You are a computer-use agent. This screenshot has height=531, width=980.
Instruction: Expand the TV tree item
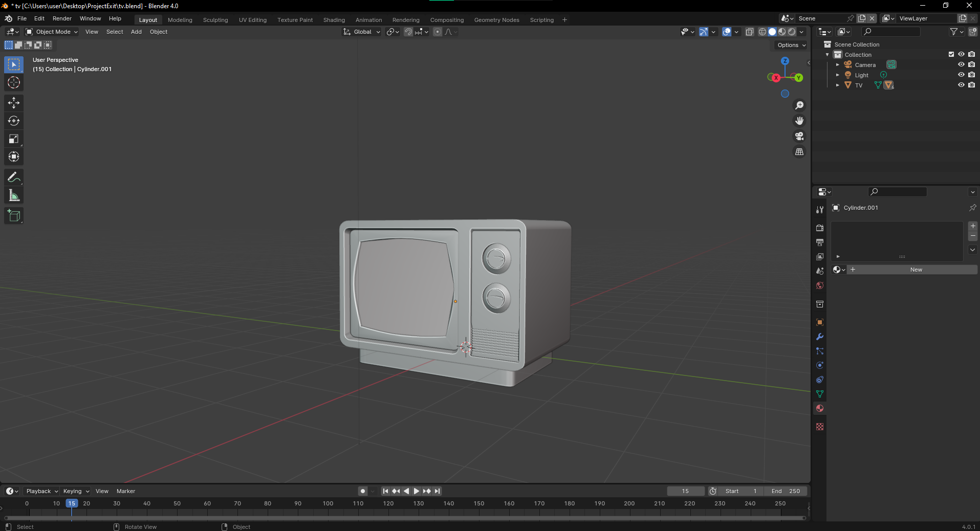click(x=837, y=85)
